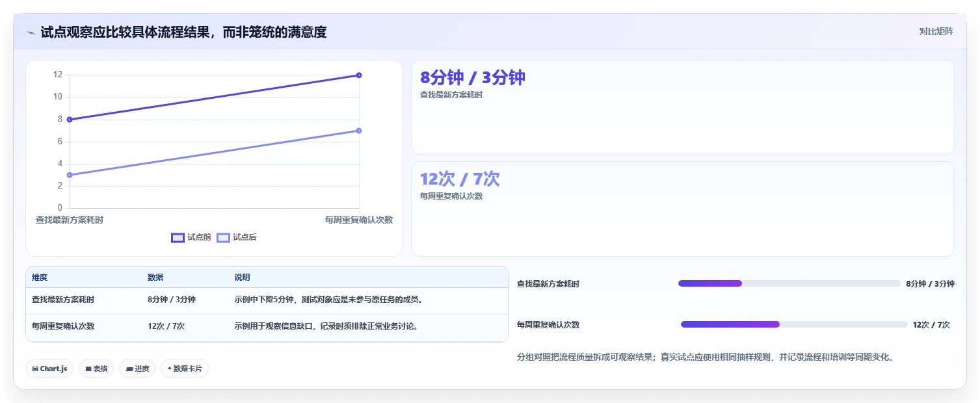Click the 数据 table column header
Image resolution: width=980 pixels, height=403 pixels.
tap(155, 278)
